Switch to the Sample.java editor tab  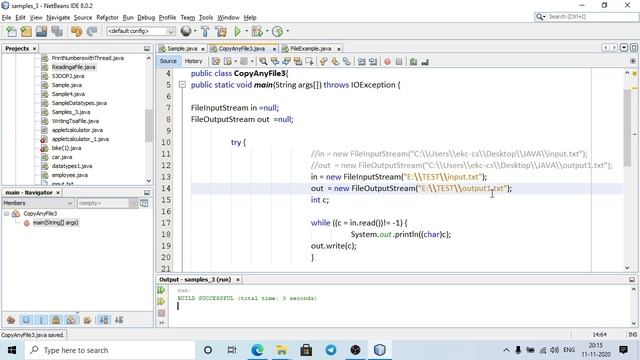[182, 49]
